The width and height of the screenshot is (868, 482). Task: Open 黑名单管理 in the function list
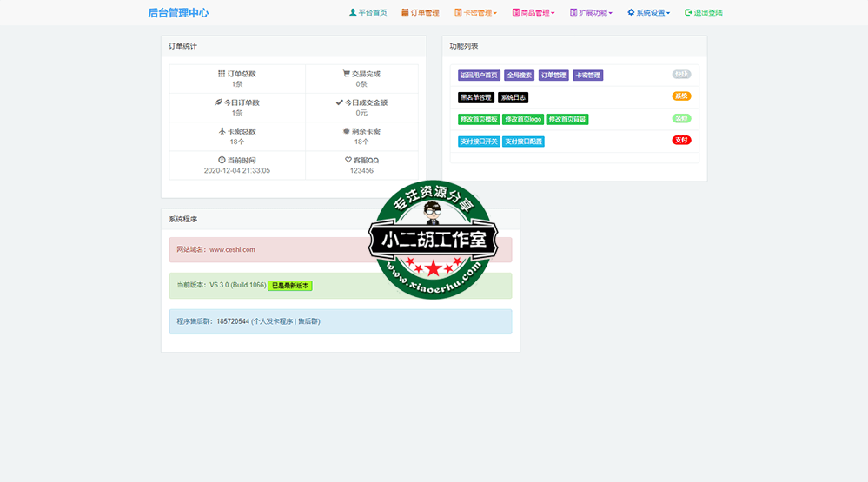pyautogui.click(x=475, y=98)
